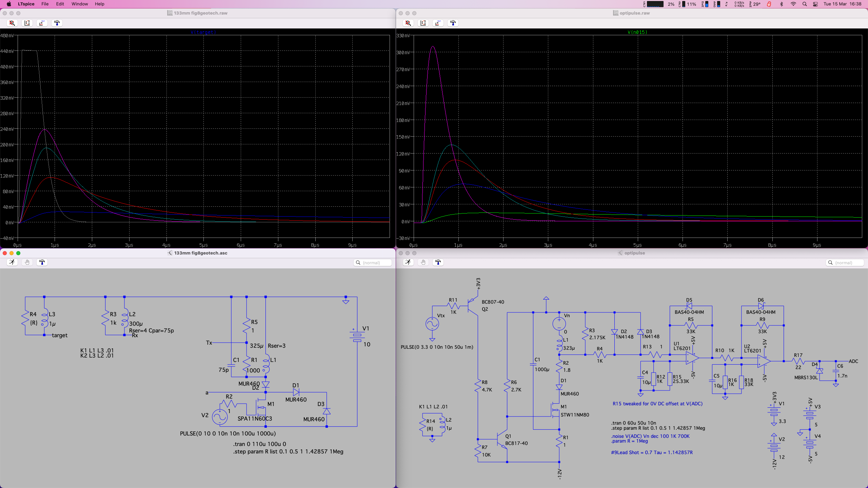This screenshot has width=868, height=488.
Task: Open the File menu
Action: (x=45, y=4)
